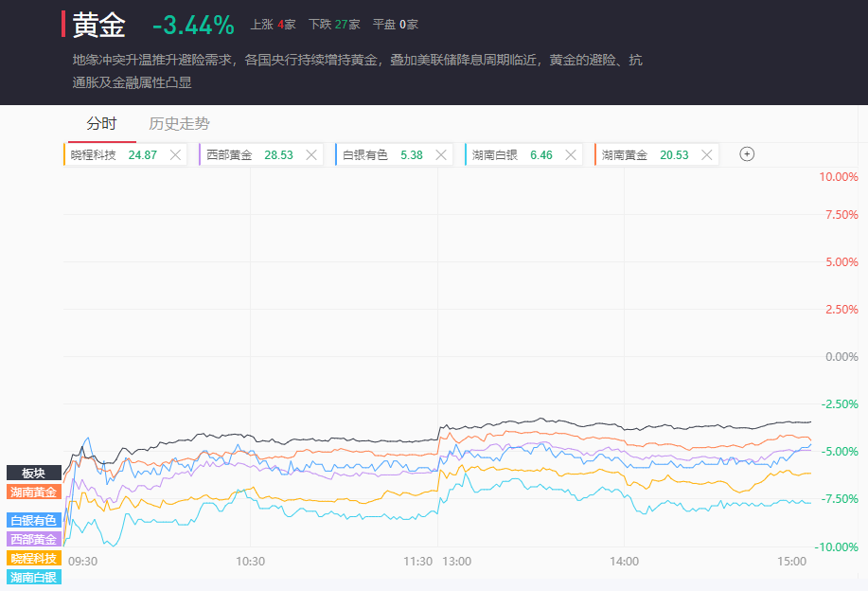Click the 湖南白银 cyan legend label
This screenshot has width=868, height=591.
pyautogui.click(x=34, y=577)
